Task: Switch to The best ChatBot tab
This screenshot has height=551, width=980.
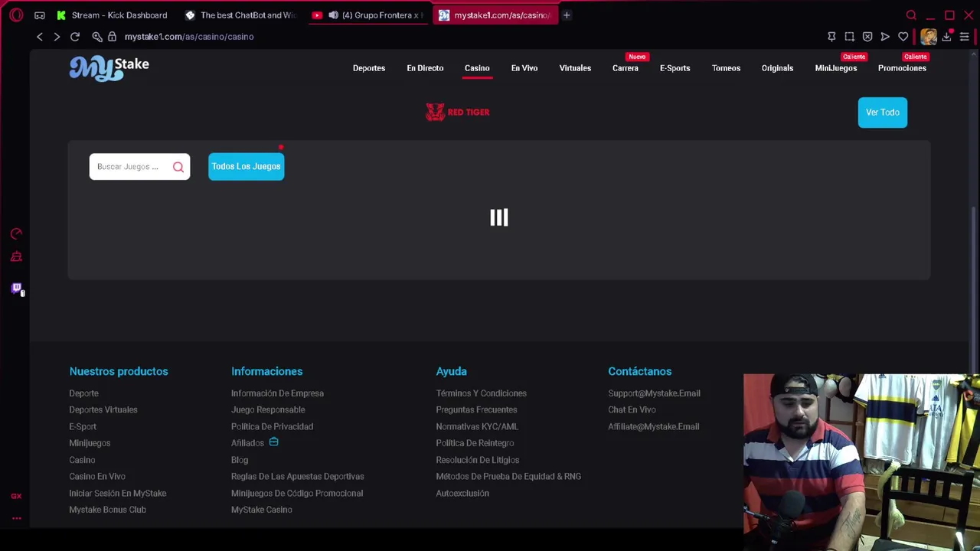Action: tap(240, 15)
